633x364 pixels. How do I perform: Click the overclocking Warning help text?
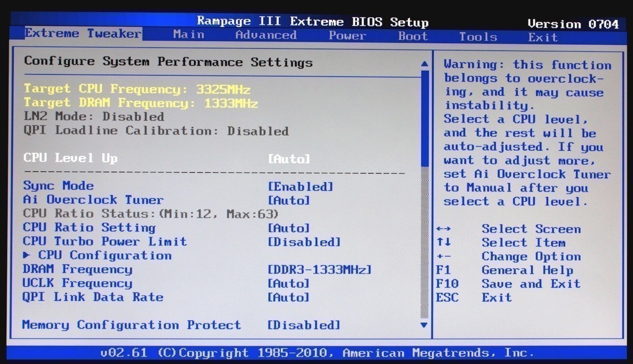pos(527,133)
